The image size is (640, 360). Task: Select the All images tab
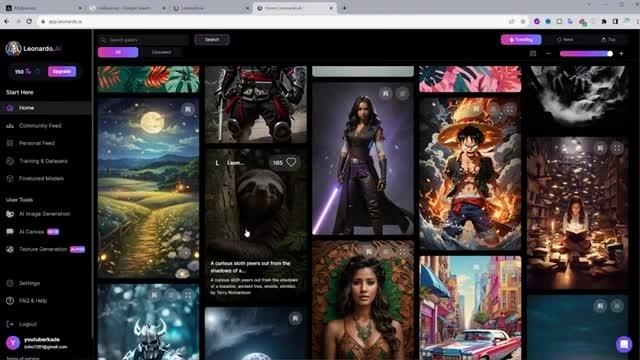click(118, 52)
